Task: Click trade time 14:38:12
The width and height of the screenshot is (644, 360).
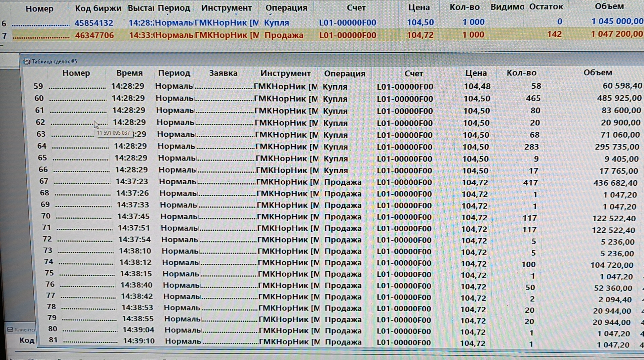Action: click(x=136, y=263)
